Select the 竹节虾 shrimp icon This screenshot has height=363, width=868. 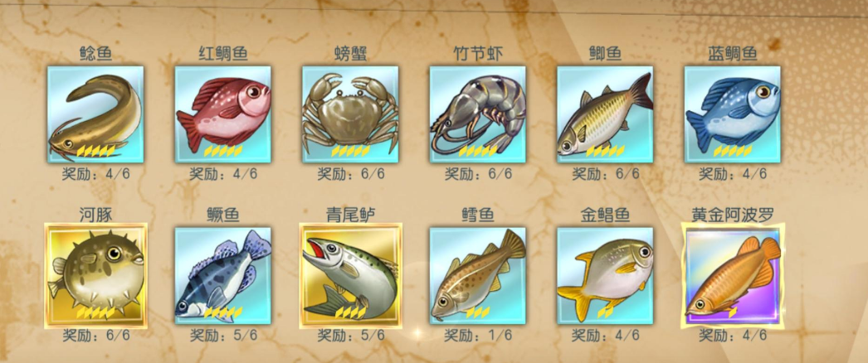tap(478, 114)
